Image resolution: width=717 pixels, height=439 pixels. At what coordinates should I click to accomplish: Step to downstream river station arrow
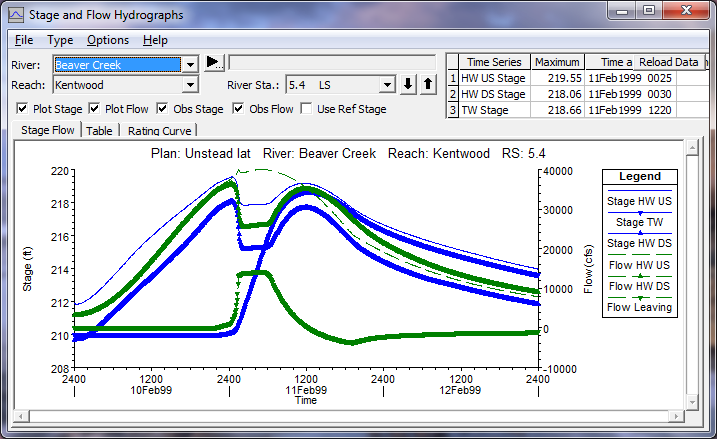point(408,85)
